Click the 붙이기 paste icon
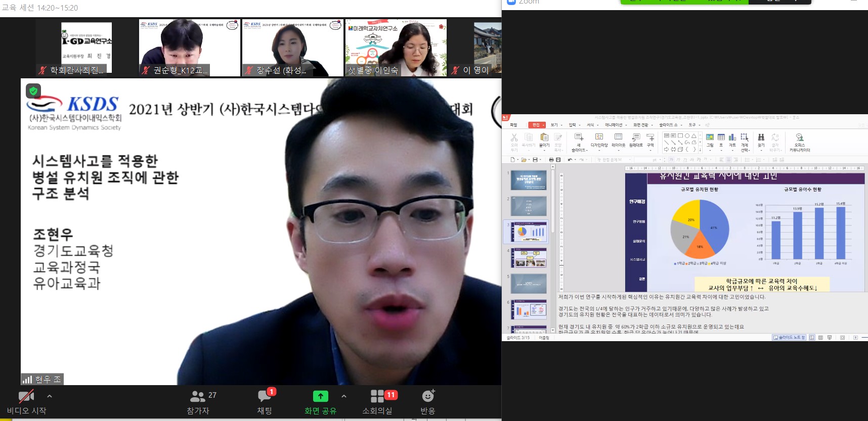The width and height of the screenshot is (868, 421). click(x=544, y=139)
